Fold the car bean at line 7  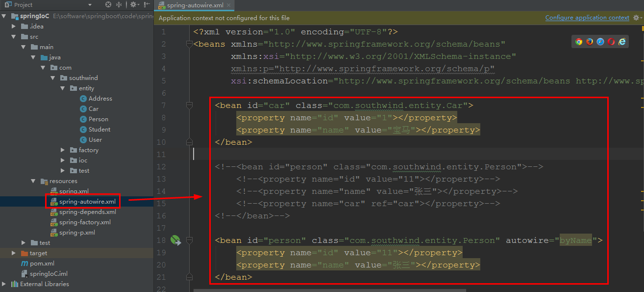[189, 106]
